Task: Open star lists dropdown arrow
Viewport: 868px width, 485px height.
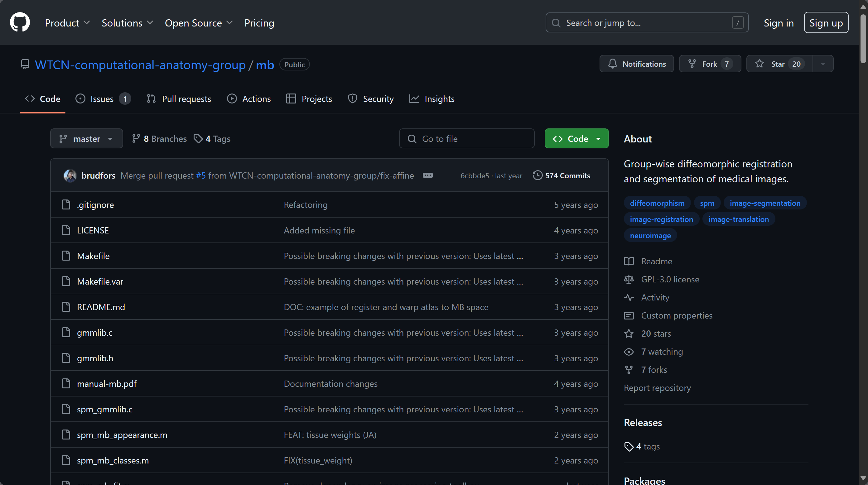Action: [x=823, y=64]
